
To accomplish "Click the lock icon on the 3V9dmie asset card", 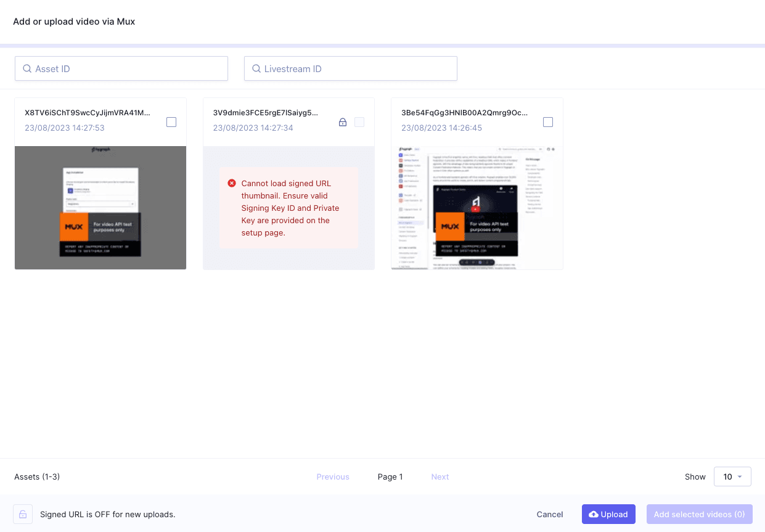I will [343, 122].
